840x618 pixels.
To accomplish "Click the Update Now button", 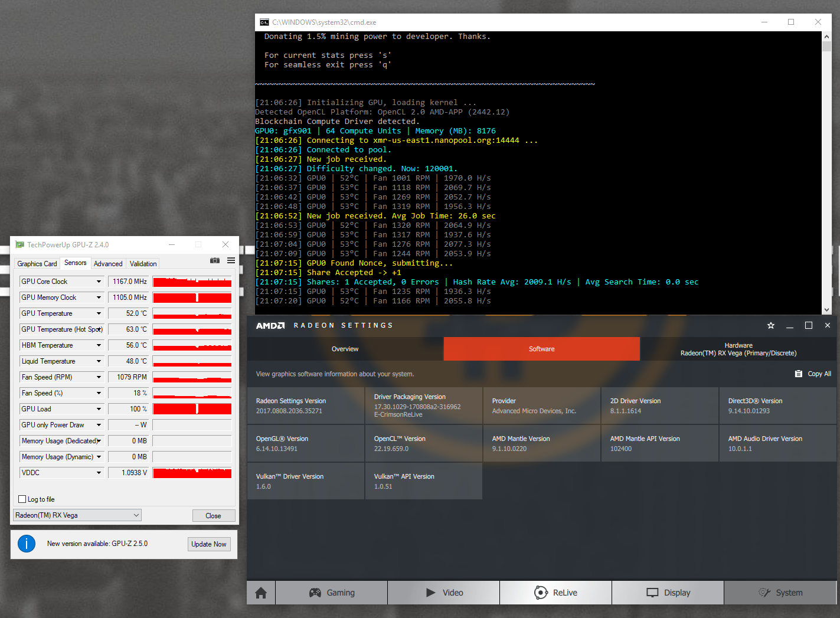I will pos(209,544).
